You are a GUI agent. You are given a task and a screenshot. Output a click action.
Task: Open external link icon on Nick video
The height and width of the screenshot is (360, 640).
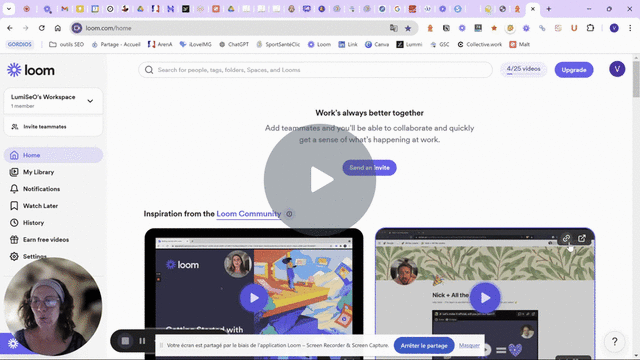tap(582, 238)
